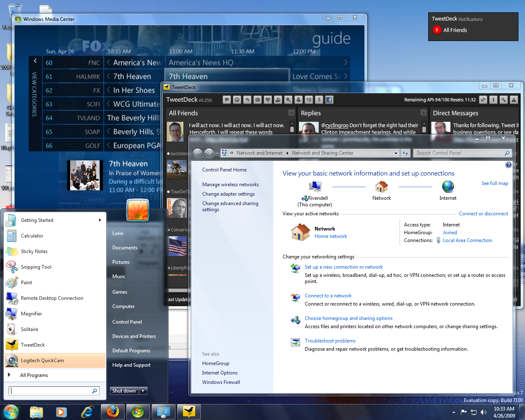Click the Internet globe icon in network map
525x420 pixels.
click(448, 187)
